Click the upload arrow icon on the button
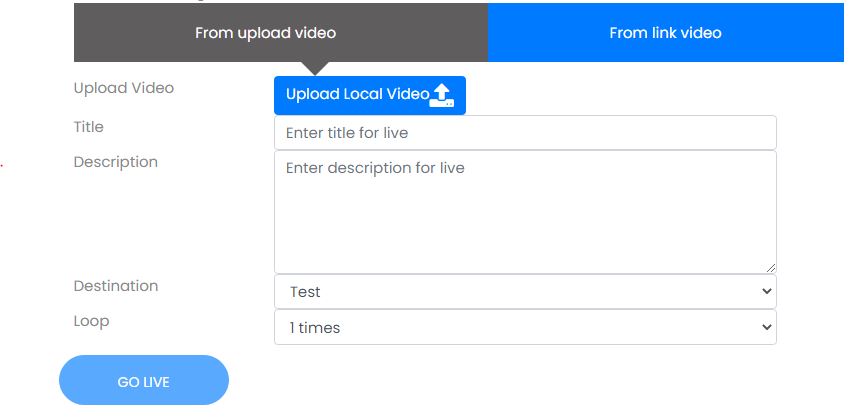 coord(442,95)
